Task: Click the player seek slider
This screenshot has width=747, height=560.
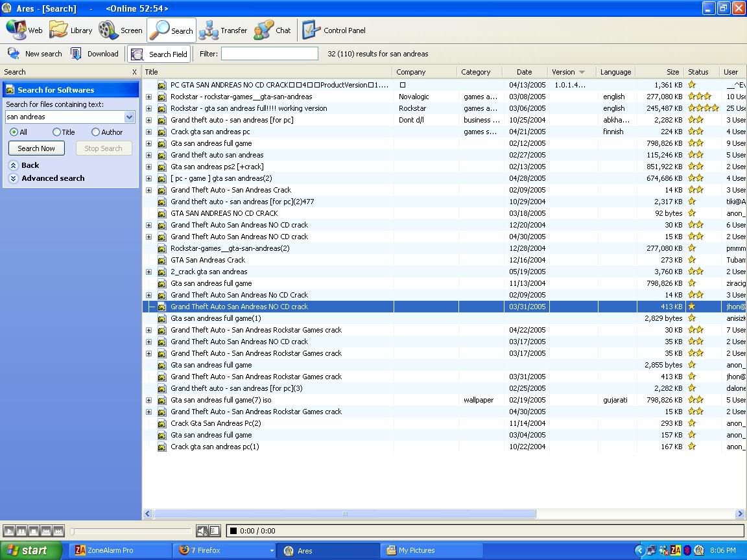Action: 131,530
